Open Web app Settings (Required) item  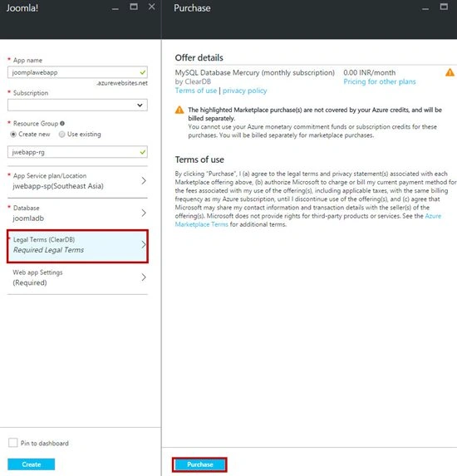(x=77, y=278)
